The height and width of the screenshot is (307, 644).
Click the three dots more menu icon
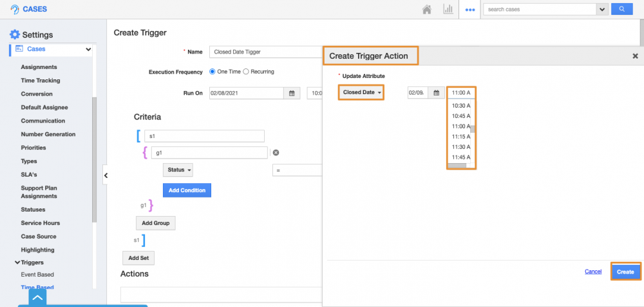tap(470, 10)
